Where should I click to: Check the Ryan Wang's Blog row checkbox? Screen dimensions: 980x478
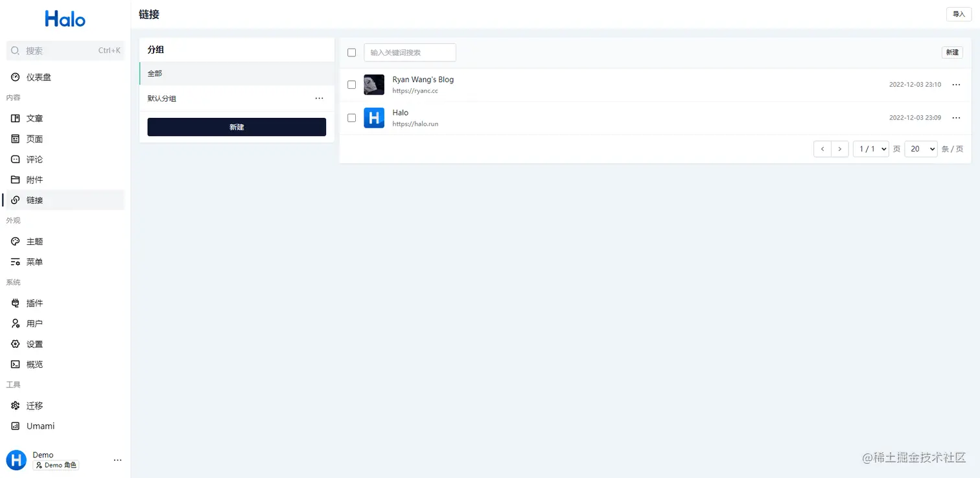[x=352, y=85]
